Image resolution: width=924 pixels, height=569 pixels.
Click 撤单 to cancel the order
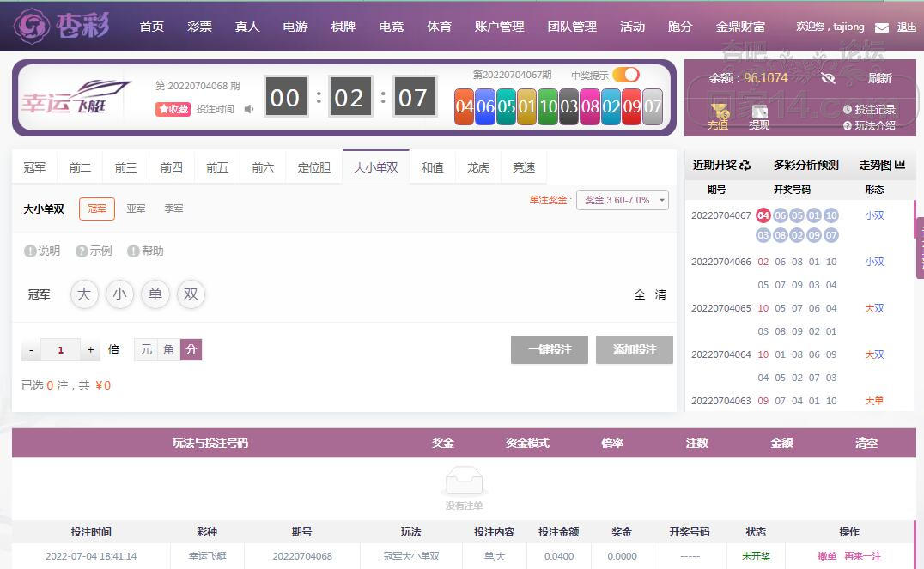click(827, 556)
